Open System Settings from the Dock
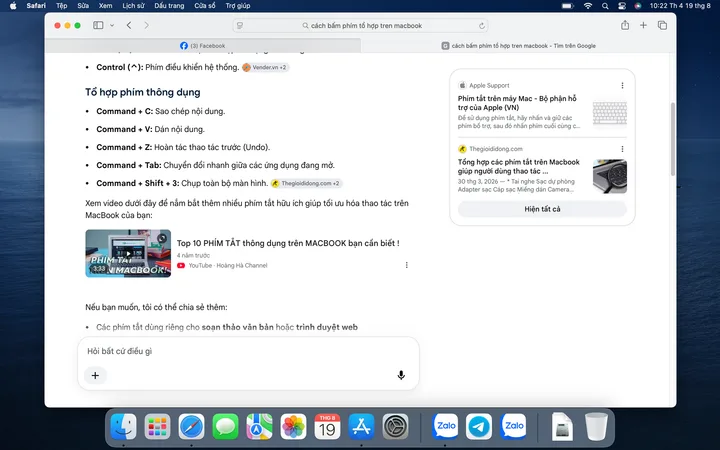The width and height of the screenshot is (720, 450). tap(395, 427)
